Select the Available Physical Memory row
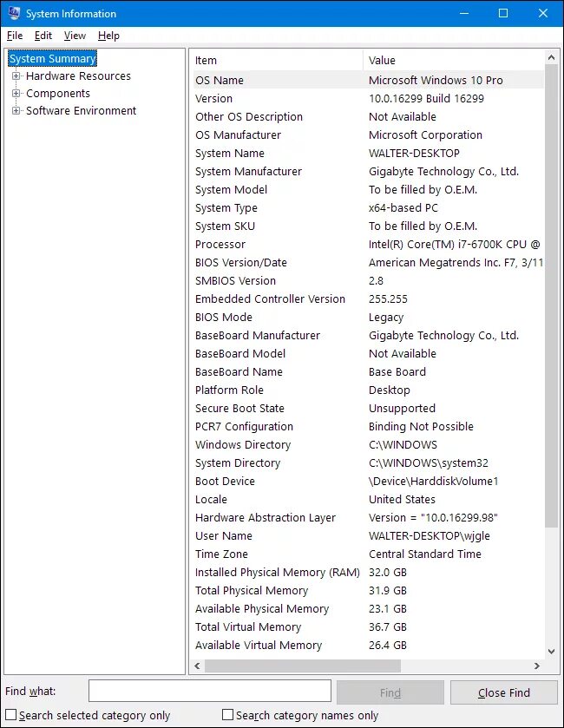564x728 pixels. pyautogui.click(x=368, y=608)
